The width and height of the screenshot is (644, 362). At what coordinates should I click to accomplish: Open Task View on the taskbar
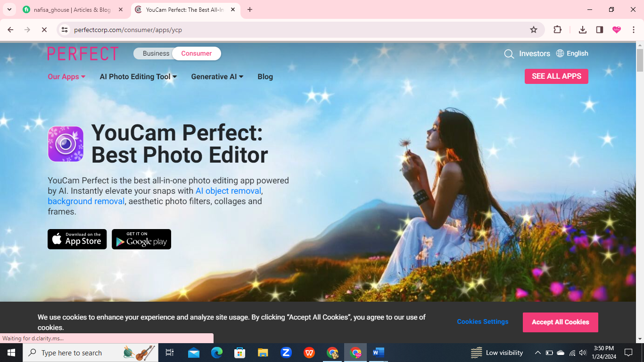coord(170,353)
